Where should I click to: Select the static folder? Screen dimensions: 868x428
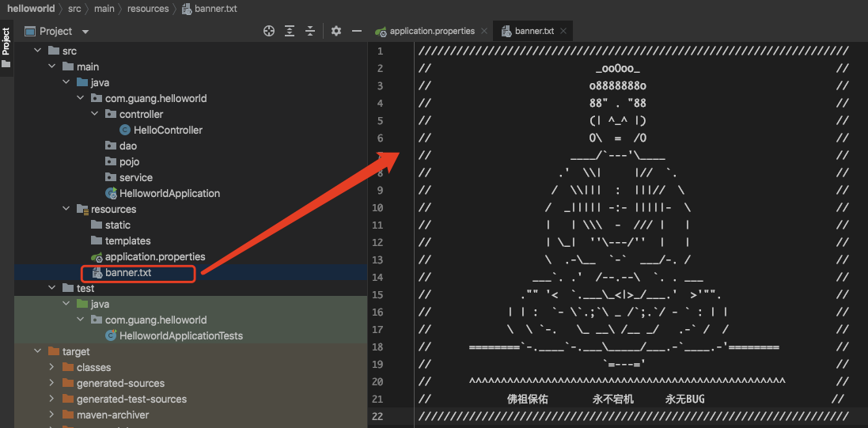pyautogui.click(x=117, y=225)
